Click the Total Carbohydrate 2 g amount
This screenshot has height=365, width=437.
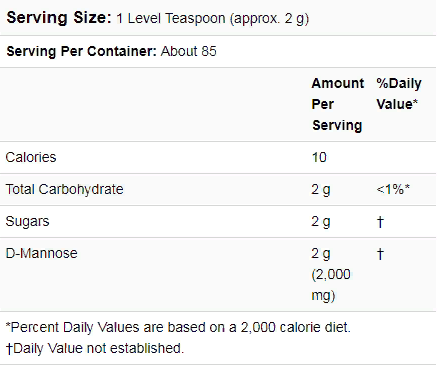321,190
